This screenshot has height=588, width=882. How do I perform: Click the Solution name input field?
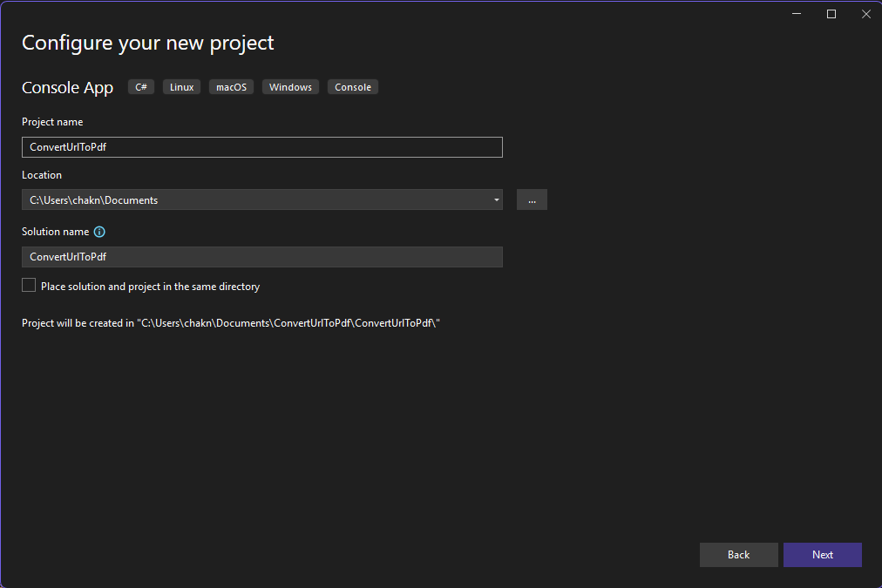click(262, 257)
